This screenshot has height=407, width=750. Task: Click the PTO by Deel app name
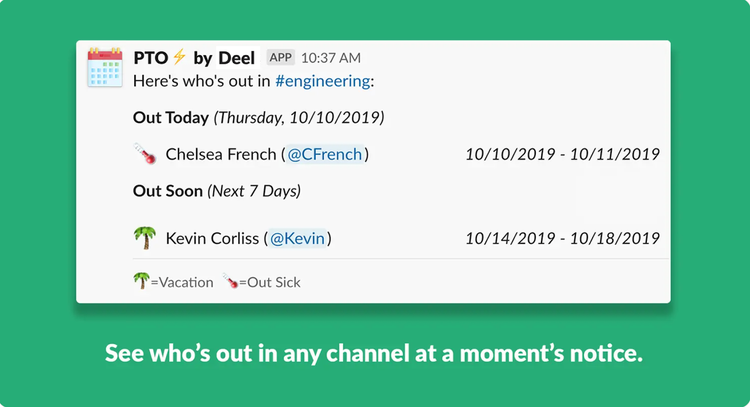(194, 58)
